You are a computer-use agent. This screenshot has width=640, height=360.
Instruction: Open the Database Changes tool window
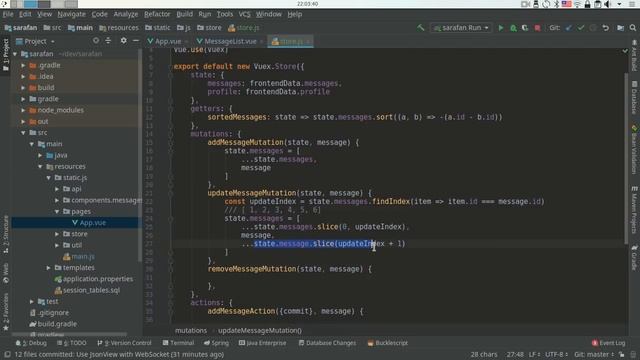327,343
